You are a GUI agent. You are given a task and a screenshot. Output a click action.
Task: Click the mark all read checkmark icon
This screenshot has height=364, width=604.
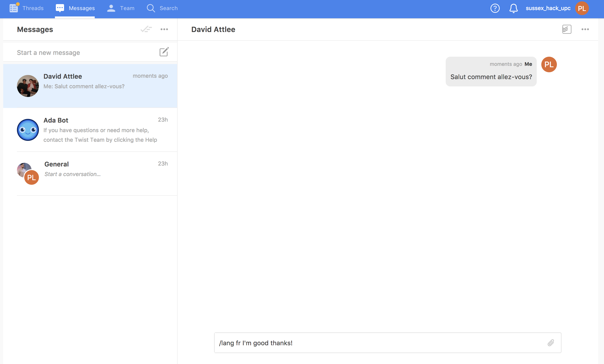[x=146, y=29]
